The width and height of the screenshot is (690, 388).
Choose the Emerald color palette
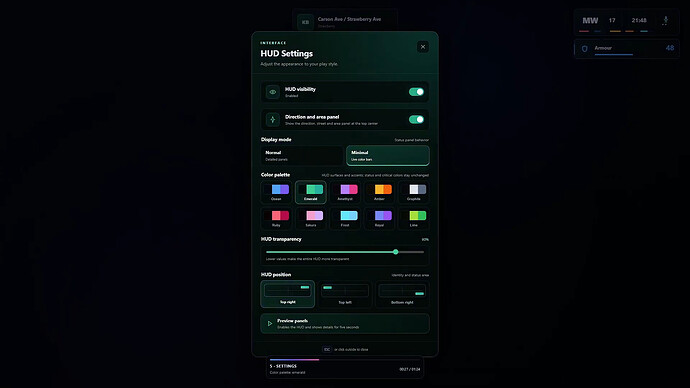click(x=310, y=192)
